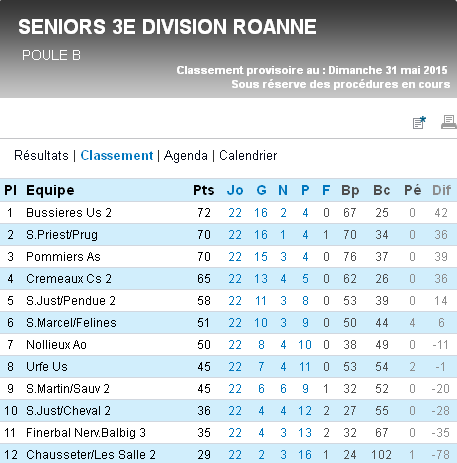The image size is (457, 463).
Task: Click the printer icon
Action: 449,122
